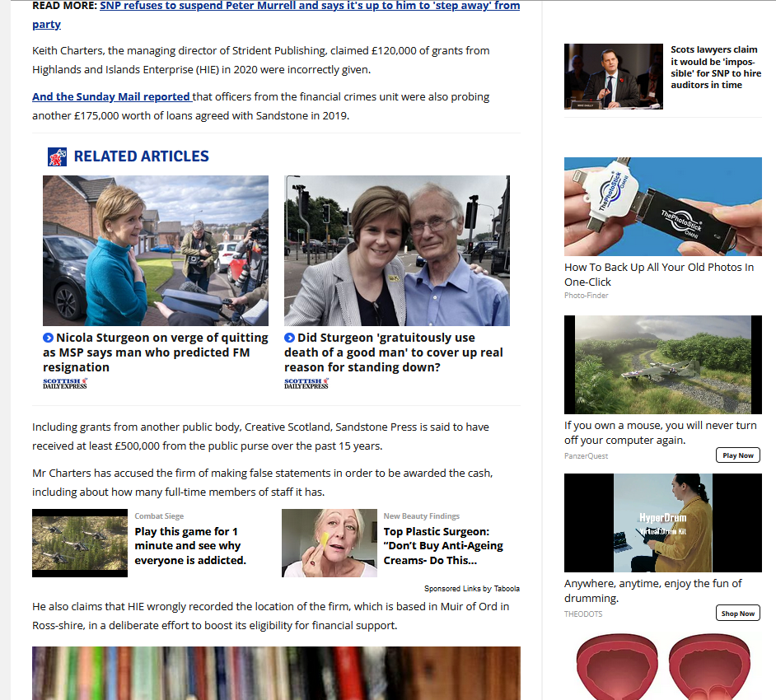Click the 'RELATED ARTICLES' heading
The width and height of the screenshot is (776, 700).
point(141,156)
